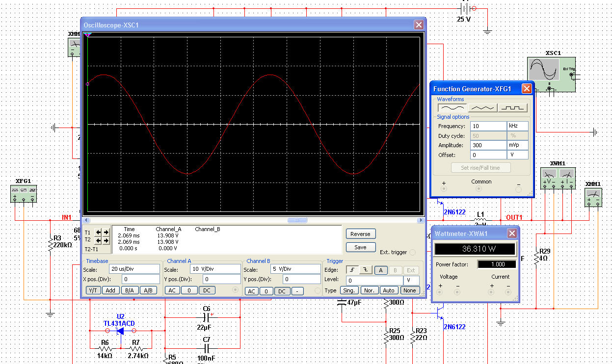This screenshot has height=364, width=612.
Task: Set Channel A coupling to DC
Action: click(x=207, y=290)
